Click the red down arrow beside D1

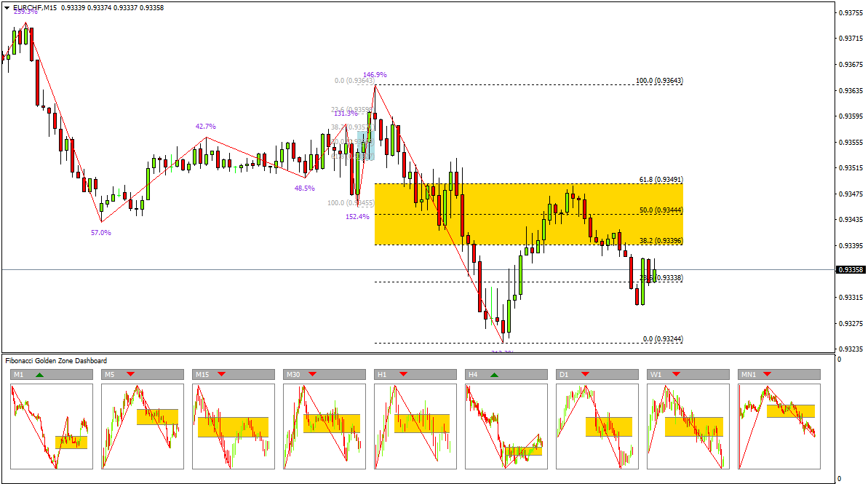click(584, 374)
